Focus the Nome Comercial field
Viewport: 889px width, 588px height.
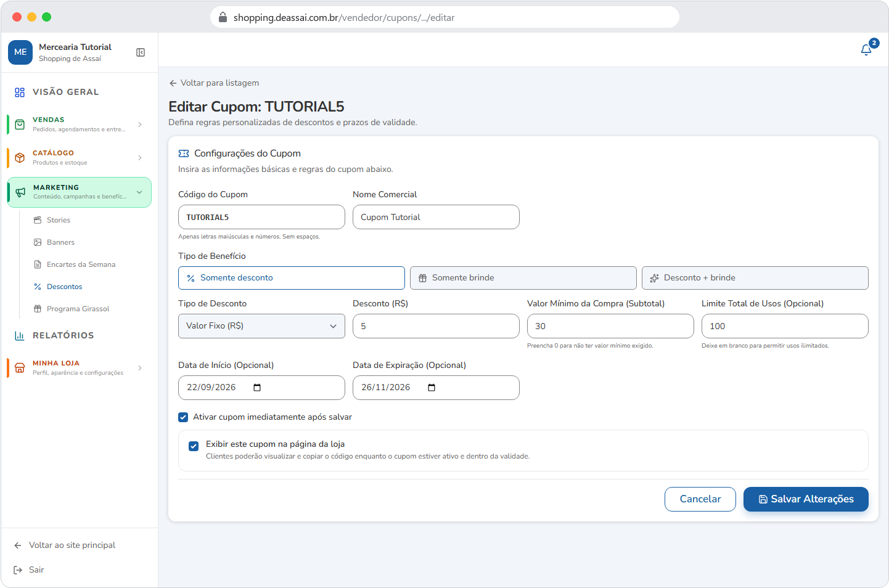coord(436,217)
